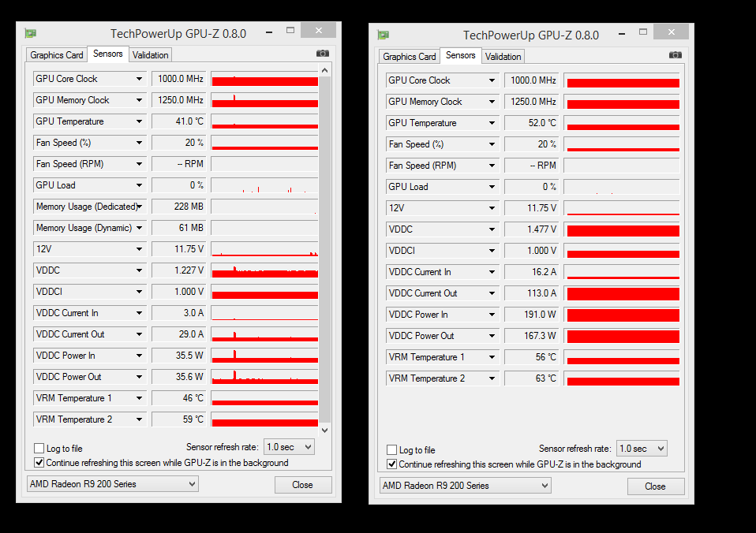Open Memory Usage (Dedicated) dropdown in left window
Viewport: 756px width, 533px height.
point(140,207)
